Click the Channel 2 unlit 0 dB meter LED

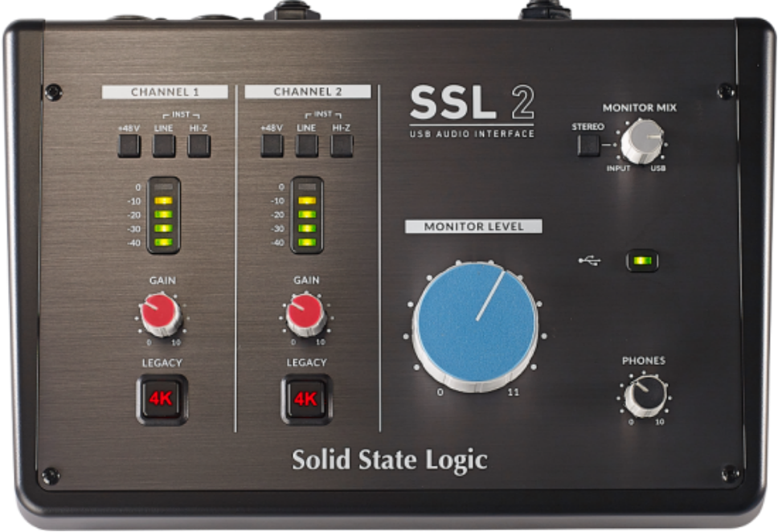[307, 187]
